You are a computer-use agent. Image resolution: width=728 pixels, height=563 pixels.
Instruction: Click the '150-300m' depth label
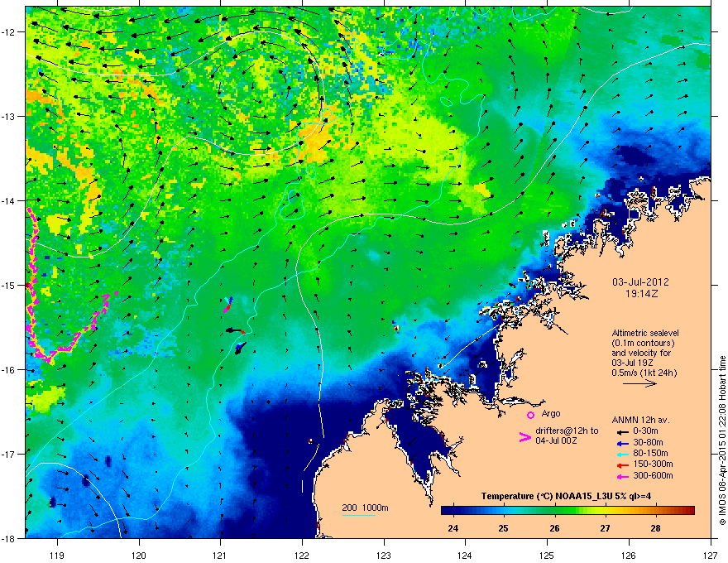pos(653,464)
